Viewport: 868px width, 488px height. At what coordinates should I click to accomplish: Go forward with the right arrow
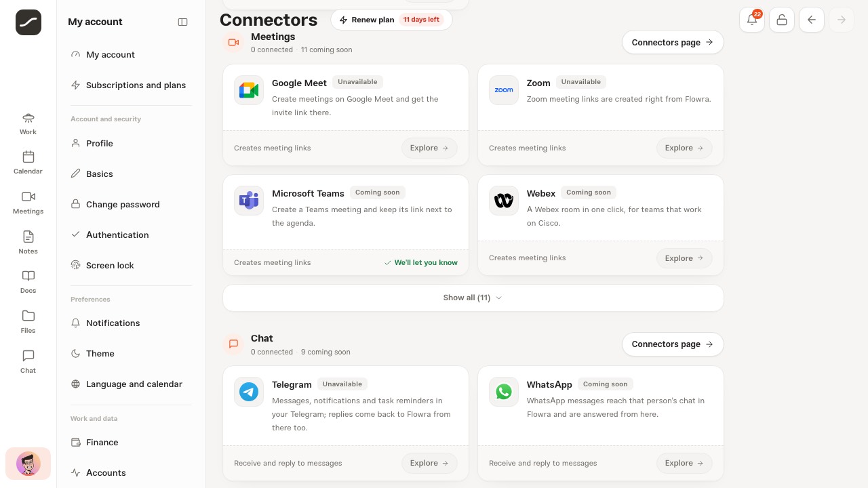point(842,20)
